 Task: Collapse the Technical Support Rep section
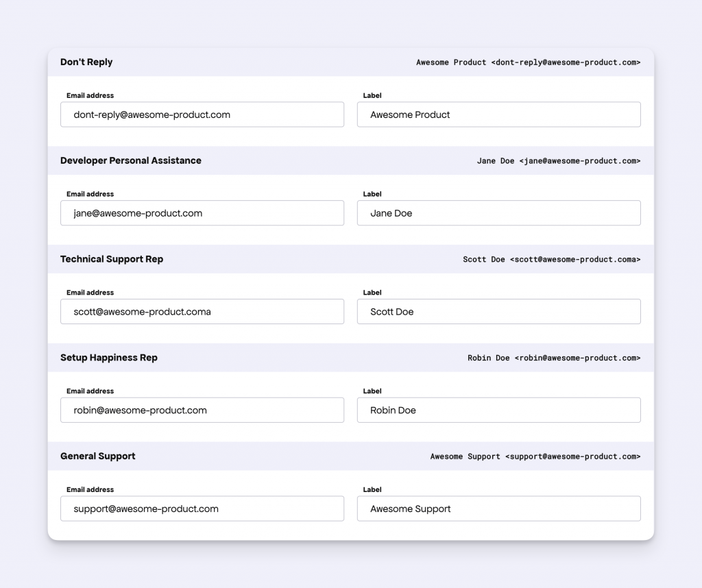point(112,259)
